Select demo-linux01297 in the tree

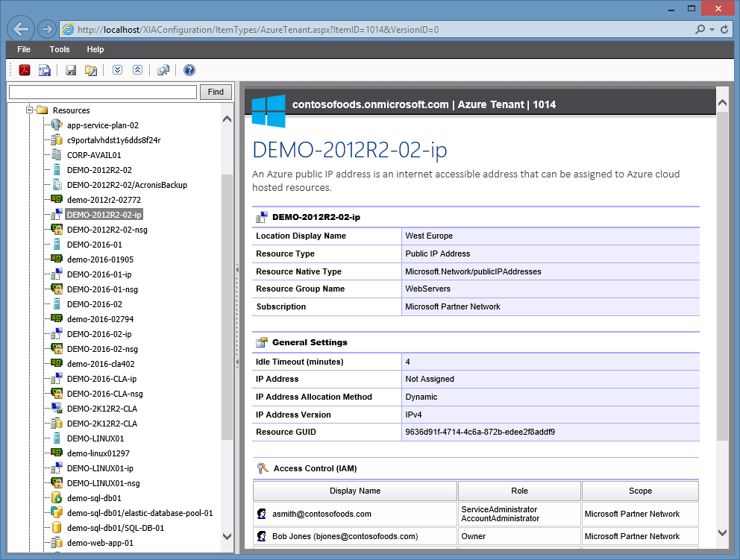[x=98, y=453]
